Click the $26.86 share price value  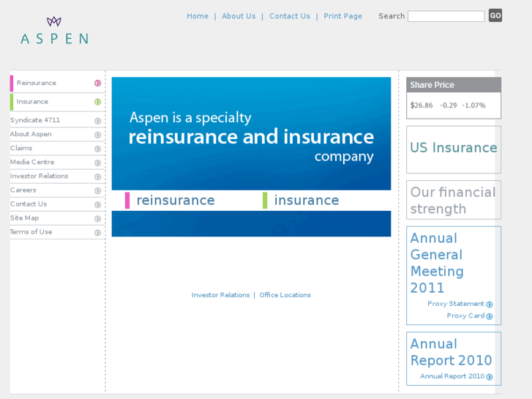click(x=422, y=105)
